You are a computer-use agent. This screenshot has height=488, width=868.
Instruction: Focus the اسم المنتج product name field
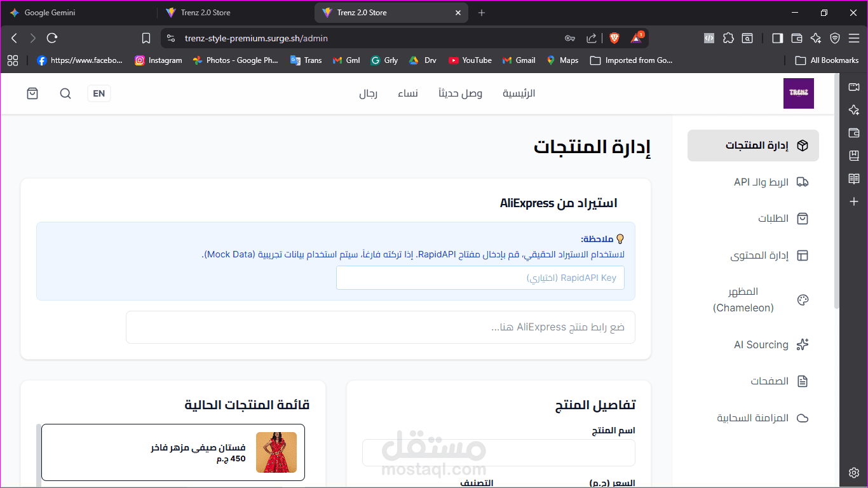[x=499, y=452]
